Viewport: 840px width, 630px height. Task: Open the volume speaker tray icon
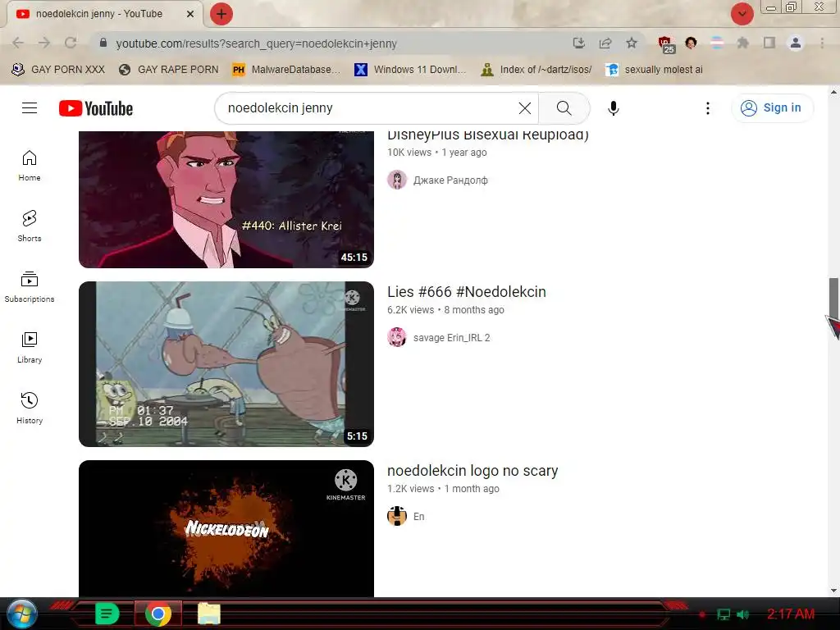coord(743,614)
